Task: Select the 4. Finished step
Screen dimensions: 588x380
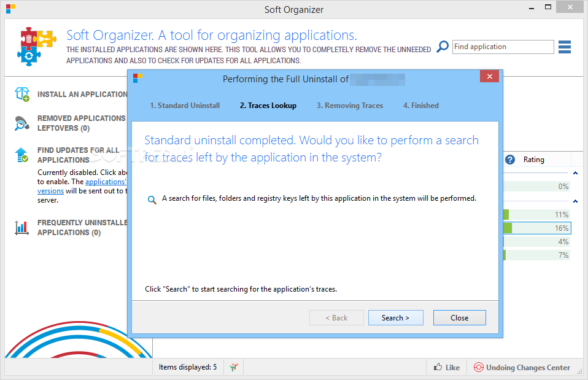Action: [x=421, y=106]
